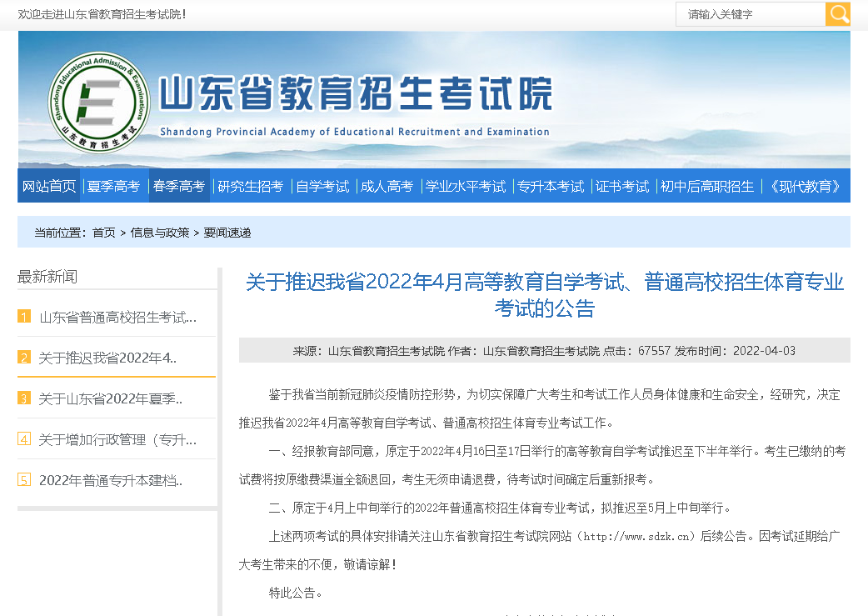Open news item 2022年普通专升本建档

pos(110,480)
